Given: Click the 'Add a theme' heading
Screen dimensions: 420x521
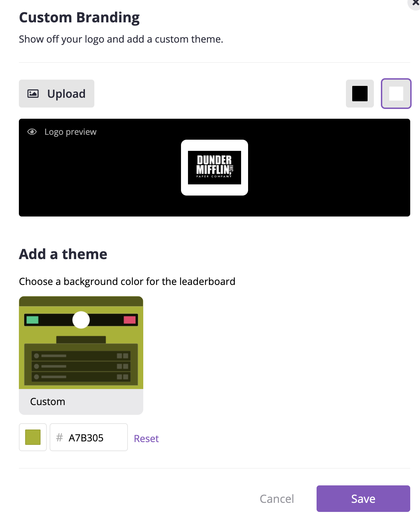Looking at the screenshot, I should 63,254.
